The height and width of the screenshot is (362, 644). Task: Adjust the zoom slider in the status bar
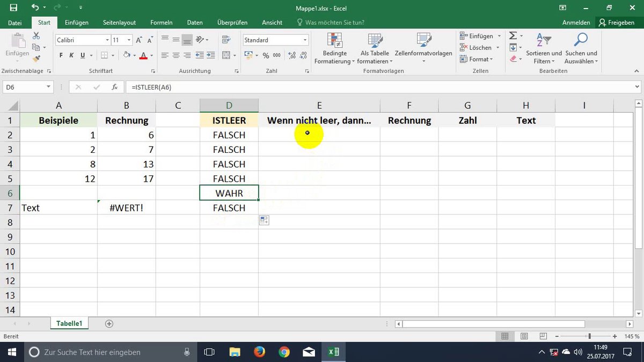[x=590, y=336]
